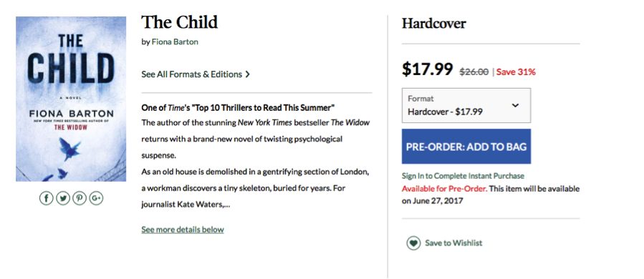Share the book via Twitter icon
This screenshot has height=279, width=644.
click(x=63, y=199)
